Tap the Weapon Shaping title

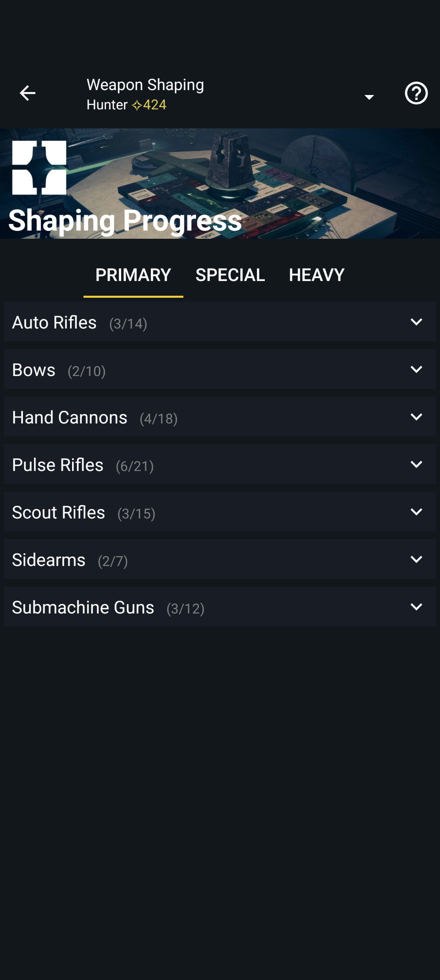click(145, 85)
